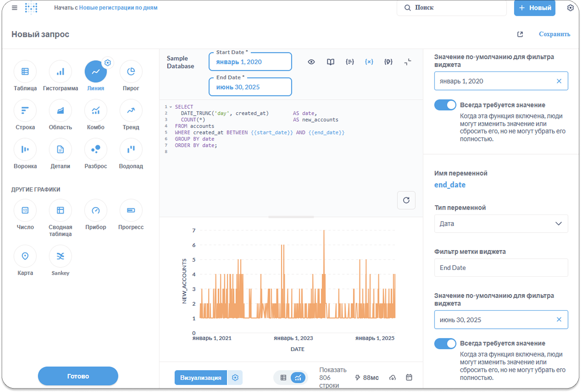Select the Воронка funnel chart icon

click(x=25, y=150)
